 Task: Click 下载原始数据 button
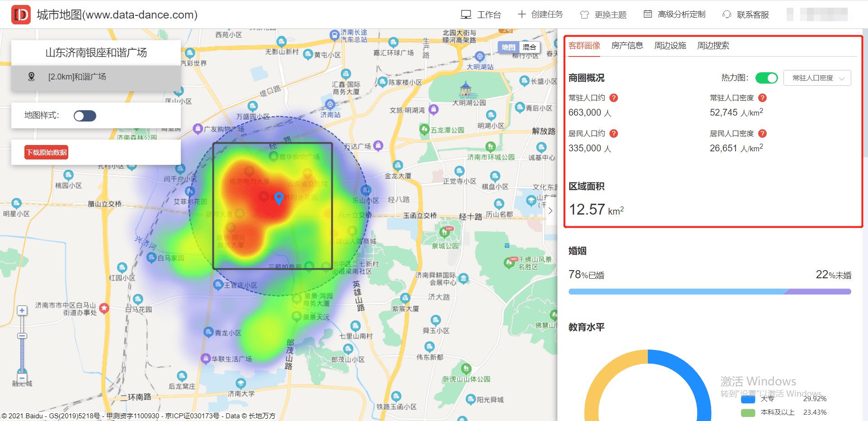(x=47, y=152)
